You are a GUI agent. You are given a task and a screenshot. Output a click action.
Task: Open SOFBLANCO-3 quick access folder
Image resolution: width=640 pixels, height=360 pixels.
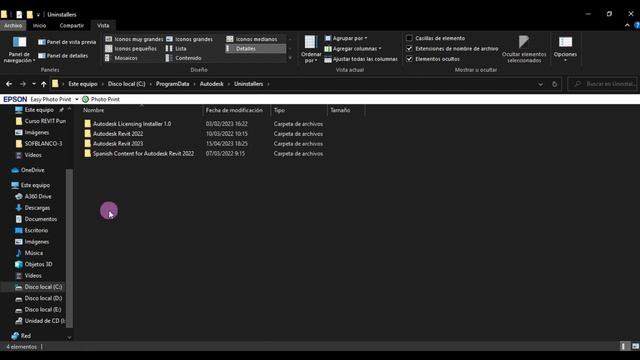tap(39, 144)
